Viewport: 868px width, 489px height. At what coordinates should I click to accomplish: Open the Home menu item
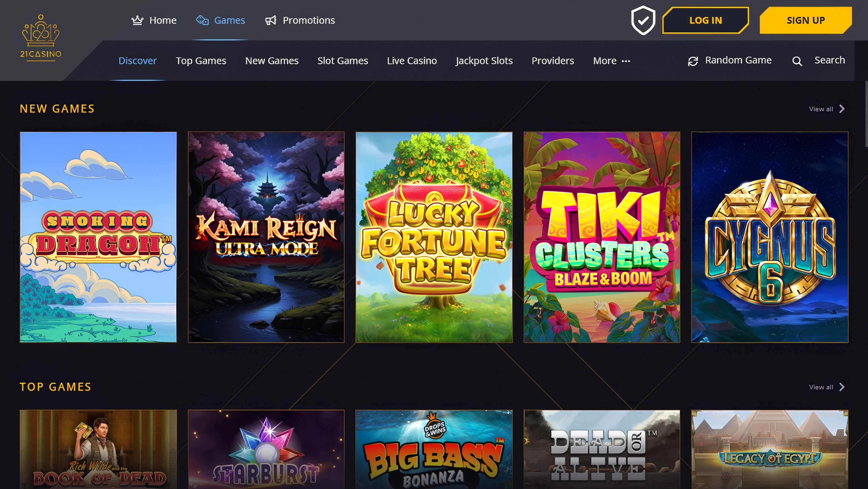154,20
